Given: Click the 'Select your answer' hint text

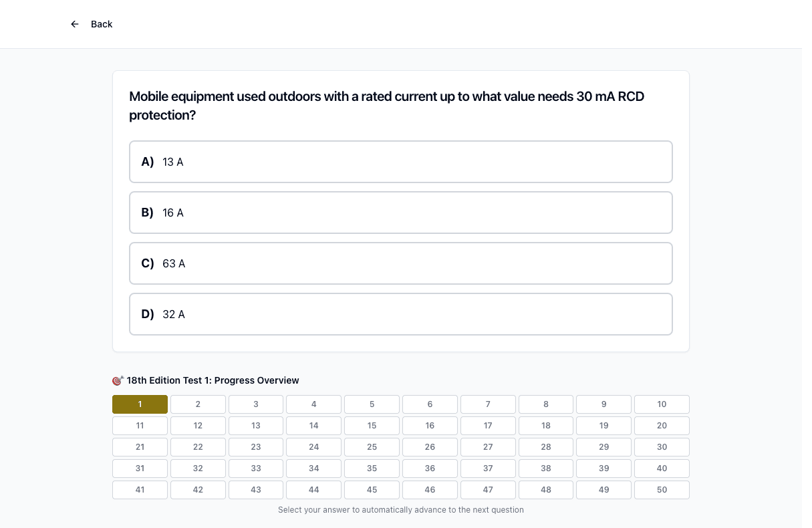Looking at the screenshot, I should pyautogui.click(x=401, y=510).
